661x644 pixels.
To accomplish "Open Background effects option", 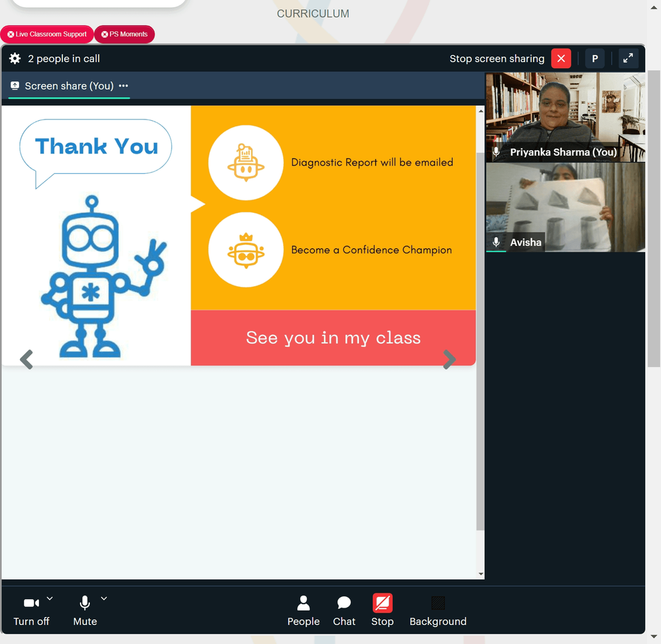I will tap(438, 611).
